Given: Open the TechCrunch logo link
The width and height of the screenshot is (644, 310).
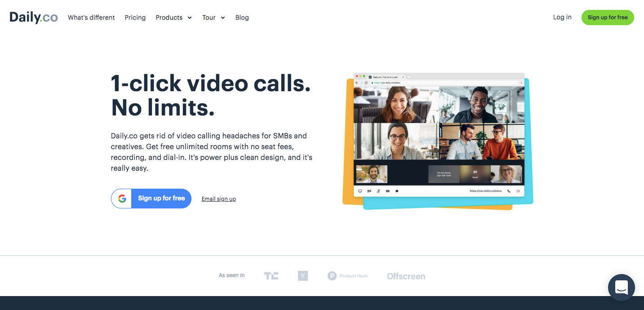Looking at the screenshot, I should click(271, 276).
